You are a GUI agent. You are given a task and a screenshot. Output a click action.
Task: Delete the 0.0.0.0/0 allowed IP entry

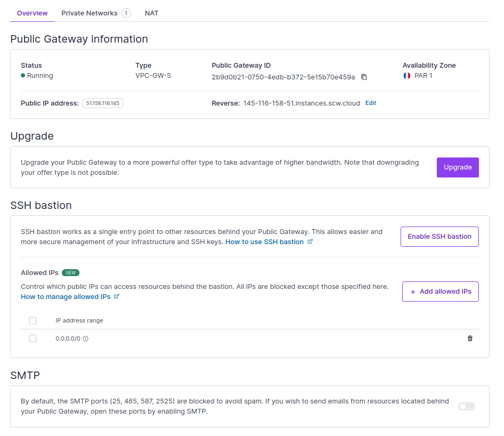(470, 338)
